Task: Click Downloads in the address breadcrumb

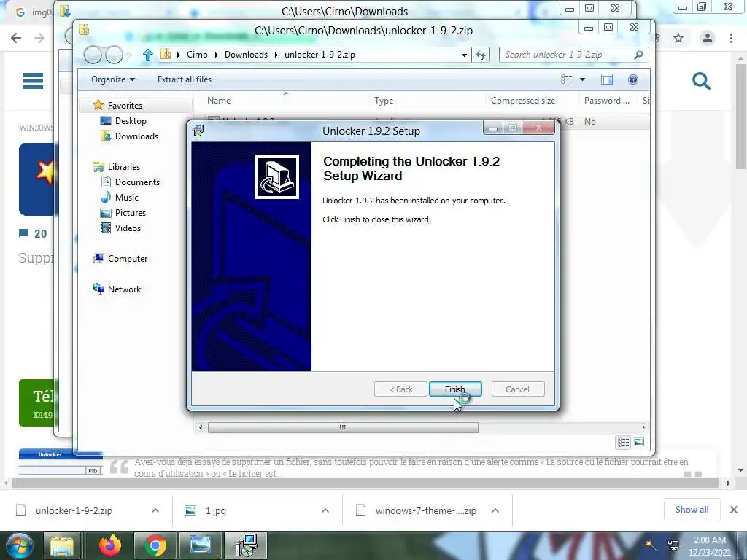Action: click(x=246, y=55)
